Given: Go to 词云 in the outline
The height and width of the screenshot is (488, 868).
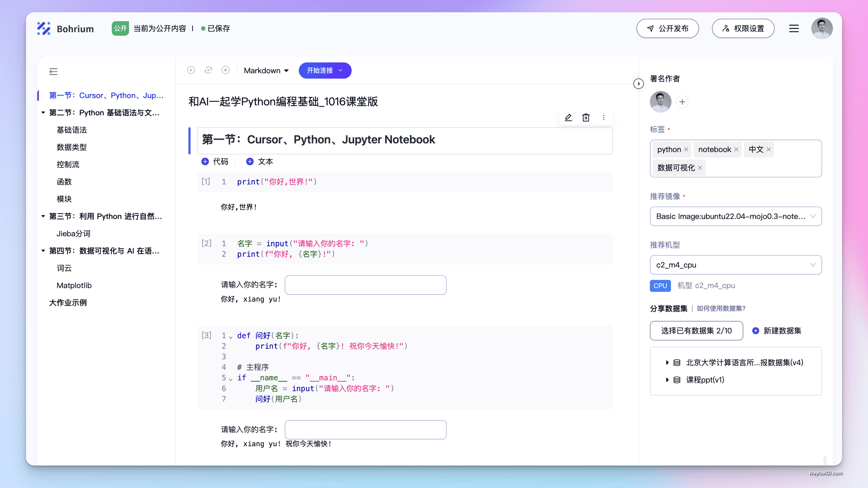Looking at the screenshot, I should (64, 268).
